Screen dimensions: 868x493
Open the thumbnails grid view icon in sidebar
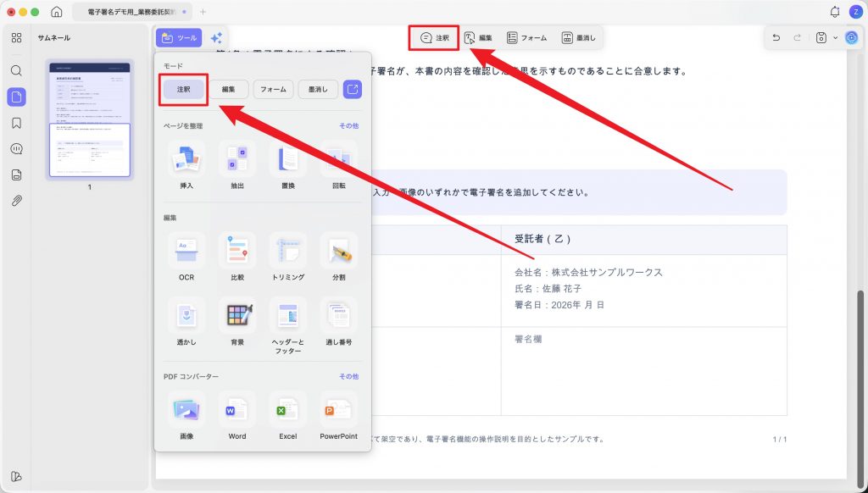click(17, 37)
